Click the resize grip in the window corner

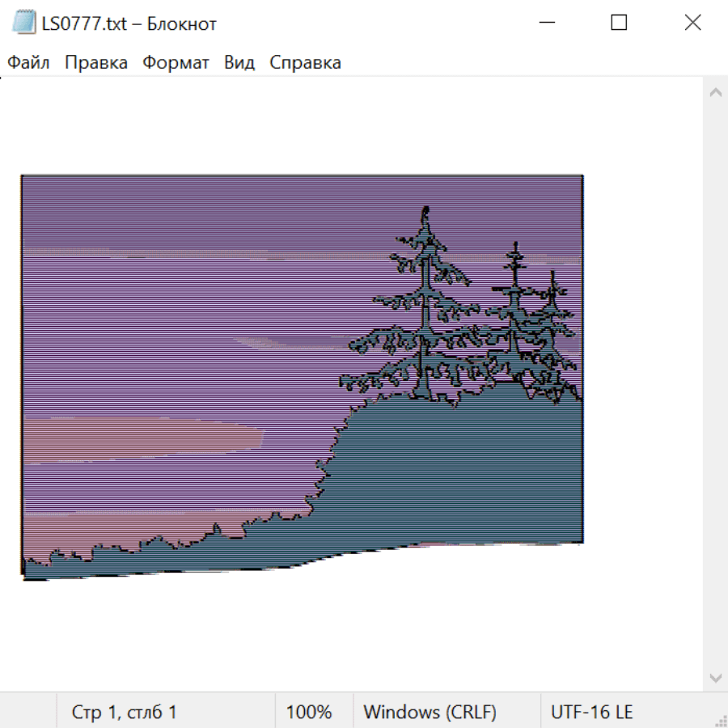(720, 720)
